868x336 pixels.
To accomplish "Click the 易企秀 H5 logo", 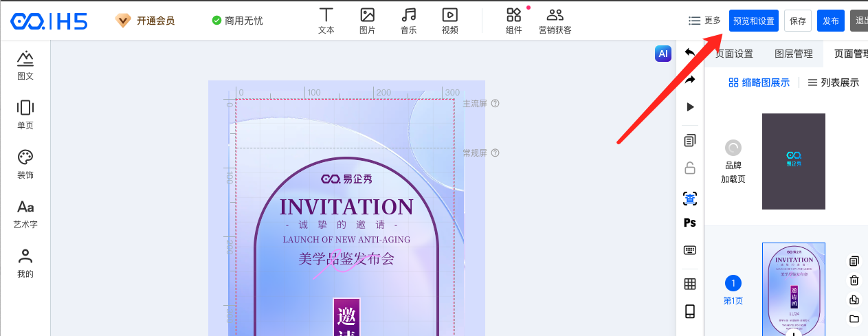I will pos(49,21).
